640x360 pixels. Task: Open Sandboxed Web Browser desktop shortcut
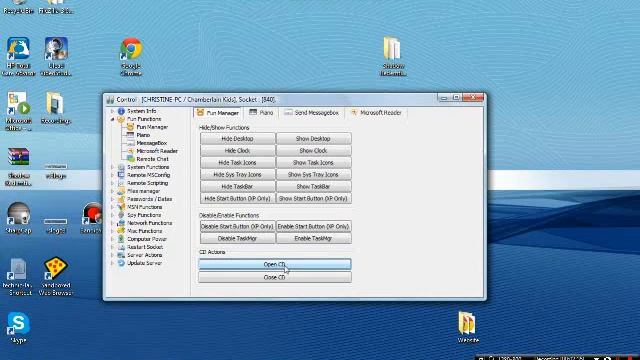tap(56, 276)
